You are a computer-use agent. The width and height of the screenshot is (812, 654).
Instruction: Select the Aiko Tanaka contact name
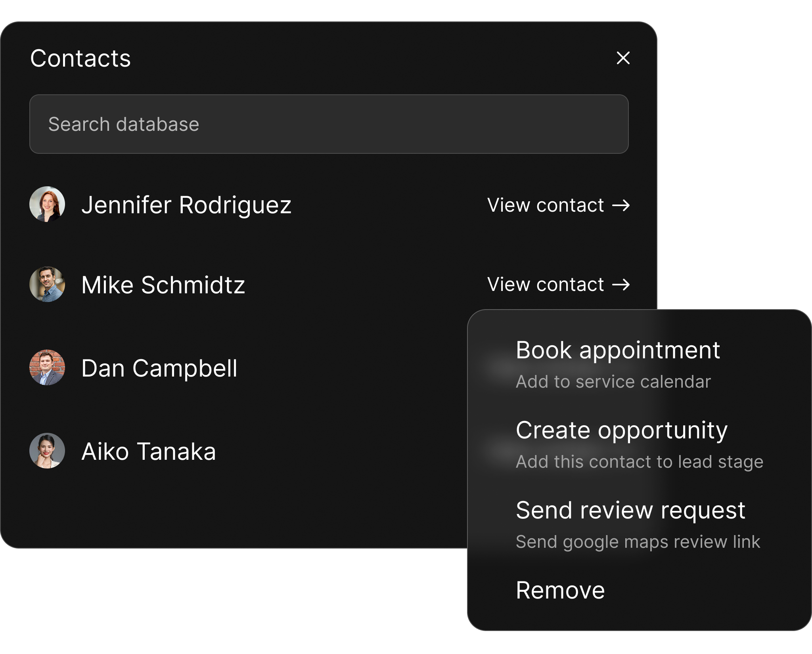coord(149,451)
